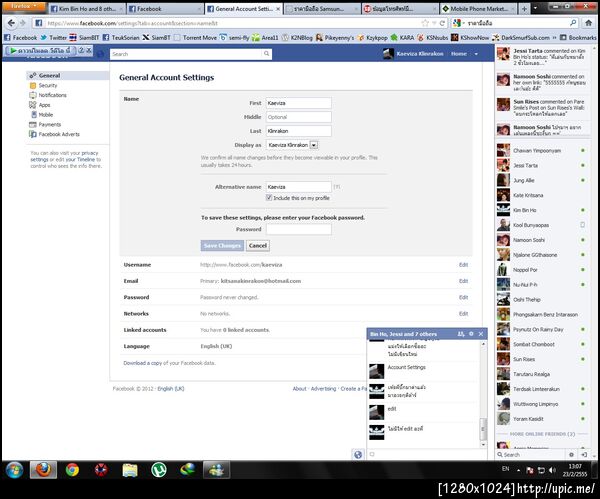The width and height of the screenshot is (600, 499).
Task: Click the Save Changes button
Action: 222,246
